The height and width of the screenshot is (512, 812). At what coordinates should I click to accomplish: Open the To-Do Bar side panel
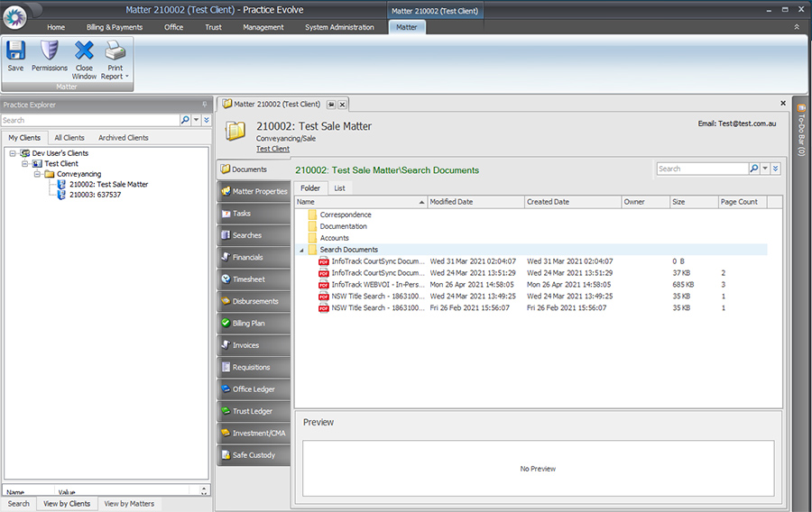click(801, 129)
